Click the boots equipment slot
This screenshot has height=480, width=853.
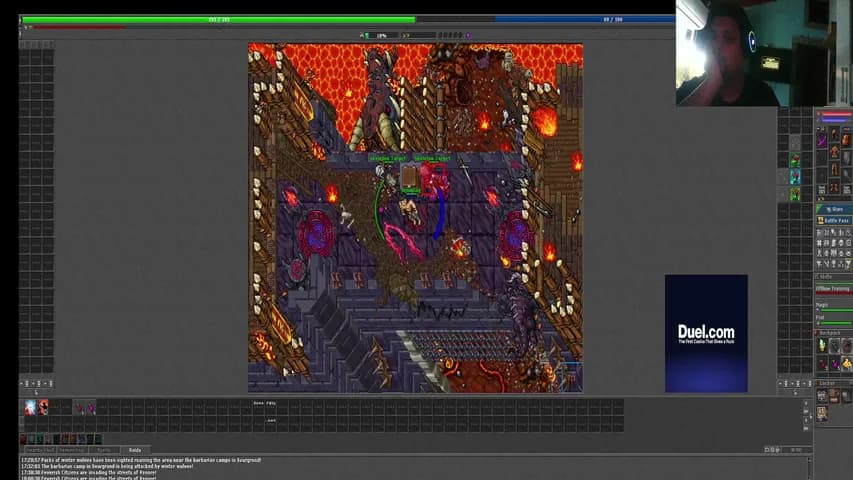pos(835,188)
